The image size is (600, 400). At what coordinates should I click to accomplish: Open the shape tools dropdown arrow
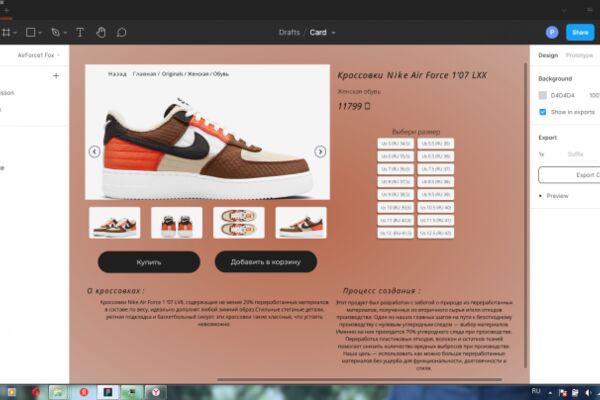[40, 33]
